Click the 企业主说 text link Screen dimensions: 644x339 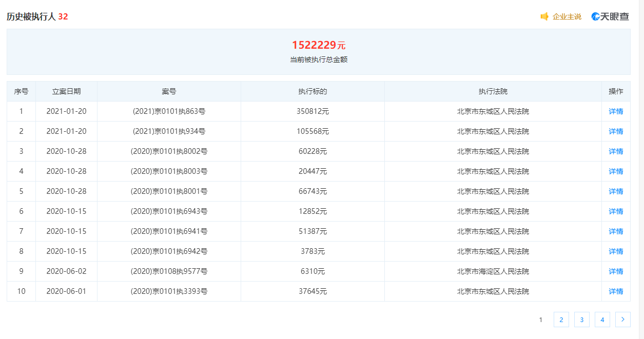coord(567,16)
